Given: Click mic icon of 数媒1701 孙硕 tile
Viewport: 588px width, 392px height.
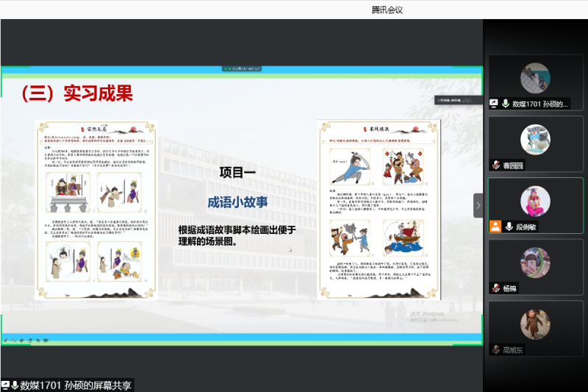Looking at the screenshot, I should [x=505, y=104].
